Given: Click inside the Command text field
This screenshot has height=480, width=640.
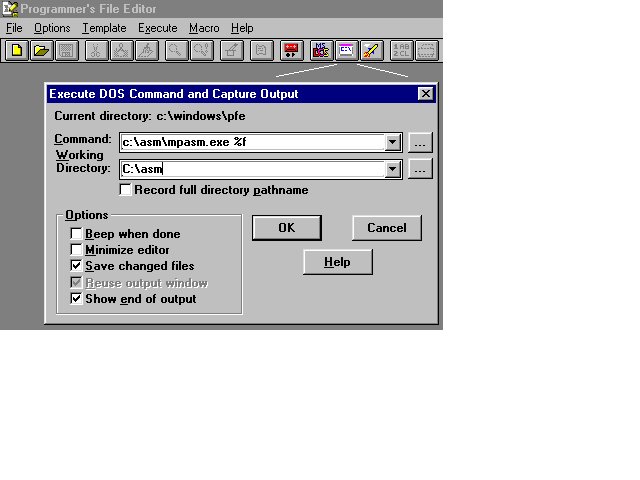Looking at the screenshot, I should pyautogui.click(x=250, y=142).
